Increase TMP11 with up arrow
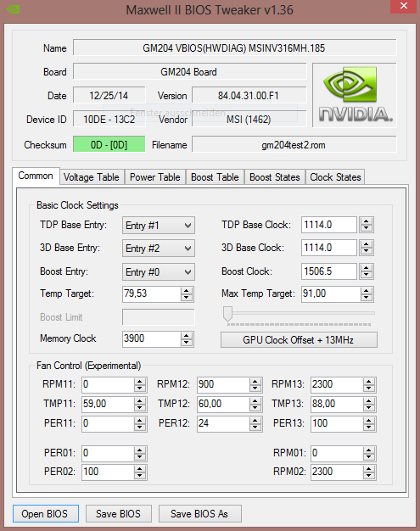The height and width of the screenshot is (531, 420). pyautogui.click(x=139, y=400)
